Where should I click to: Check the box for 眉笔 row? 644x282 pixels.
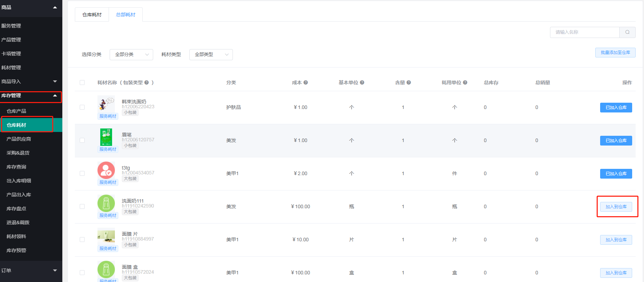(82, 140)
